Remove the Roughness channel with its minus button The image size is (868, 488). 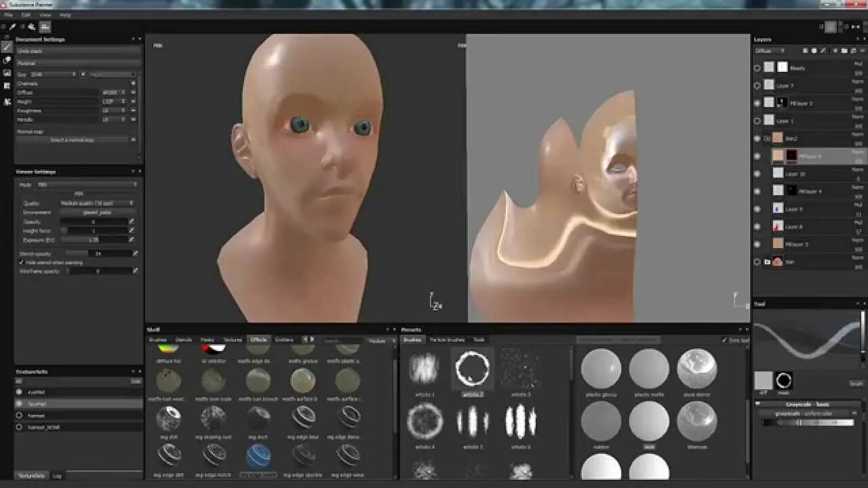point(133,110)
